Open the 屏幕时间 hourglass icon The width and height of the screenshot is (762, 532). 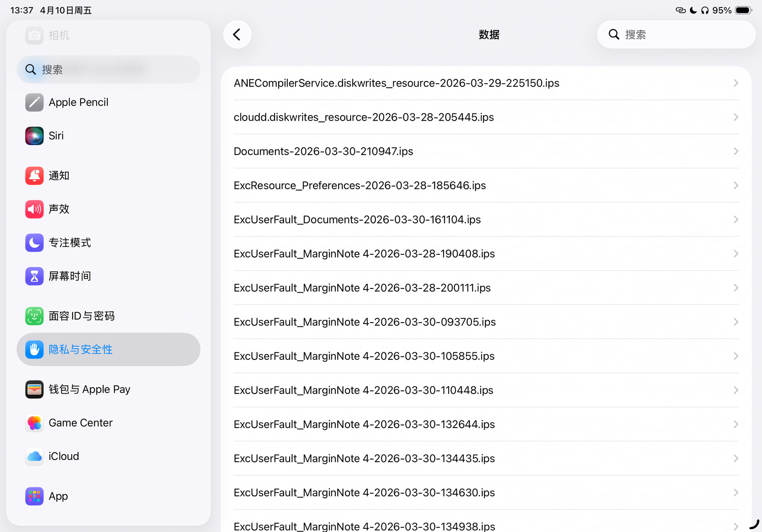point(35,276)
